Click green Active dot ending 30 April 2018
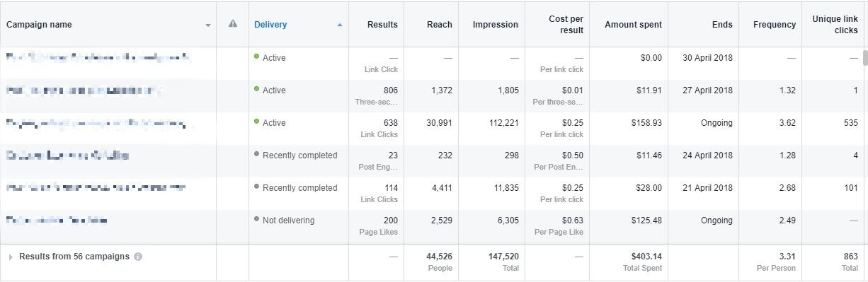The width and height of the screenshot is (868, 282). (x=256, y=57)
